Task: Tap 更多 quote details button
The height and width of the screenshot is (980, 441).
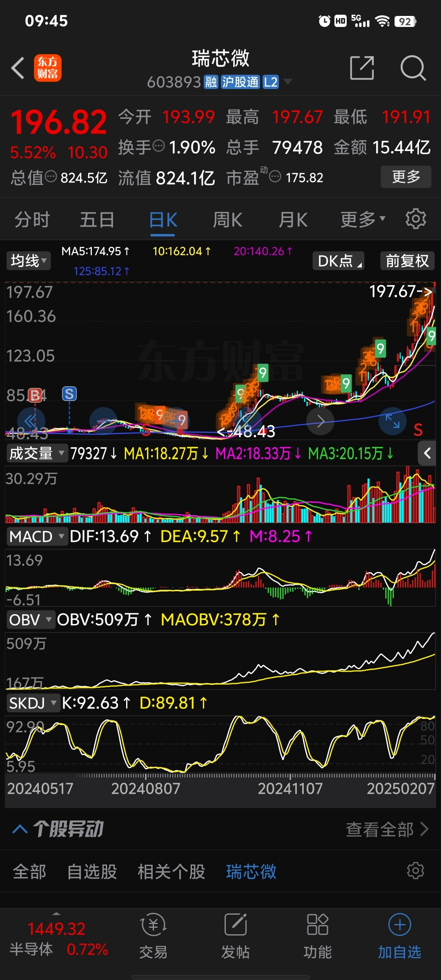Action: pyautogui.click(x=406, y=176)
